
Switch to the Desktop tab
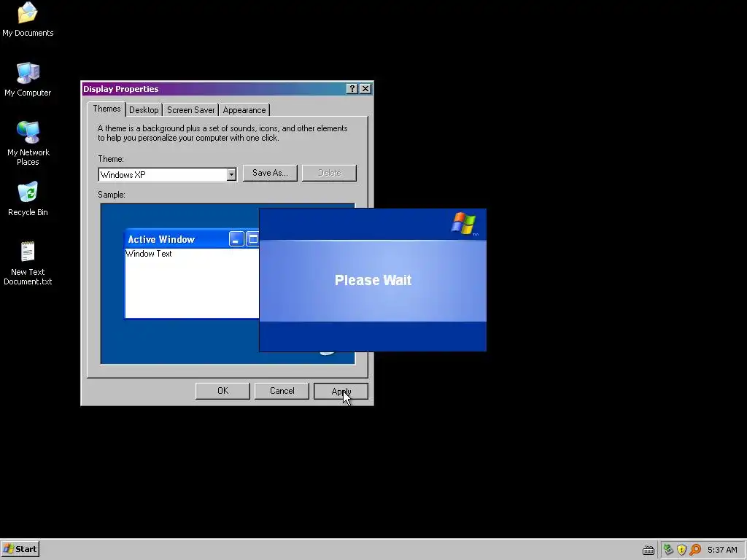(144, 110)
